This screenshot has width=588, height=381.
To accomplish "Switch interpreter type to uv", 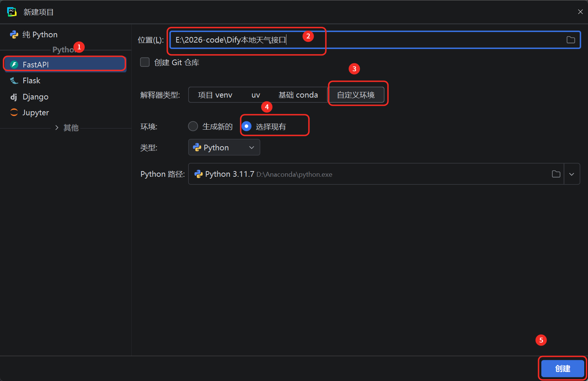I will [x=256, y=95].
